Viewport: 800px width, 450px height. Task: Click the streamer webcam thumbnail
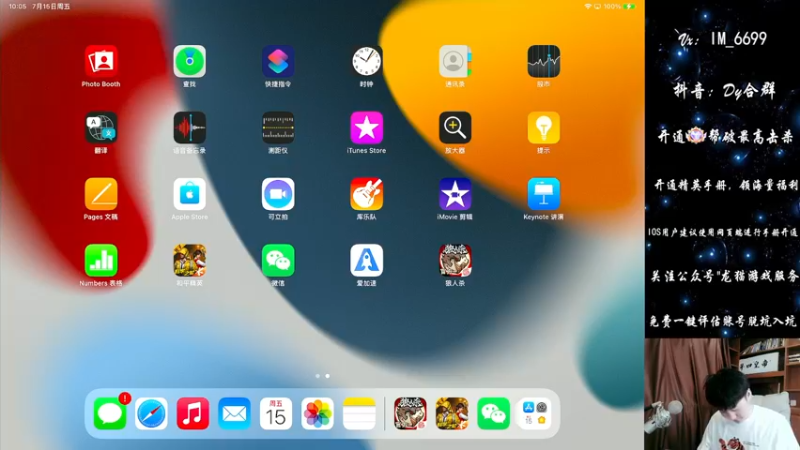pos(722,394)
